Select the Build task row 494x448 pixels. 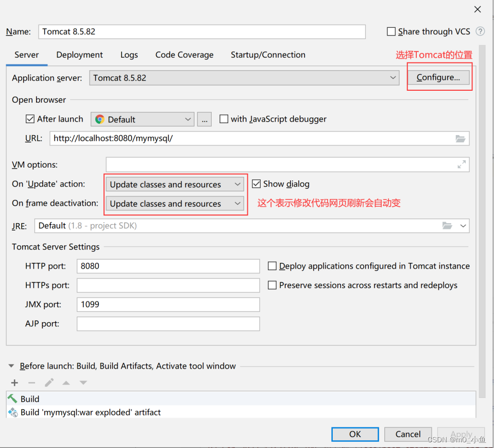[x=241, y=399]
